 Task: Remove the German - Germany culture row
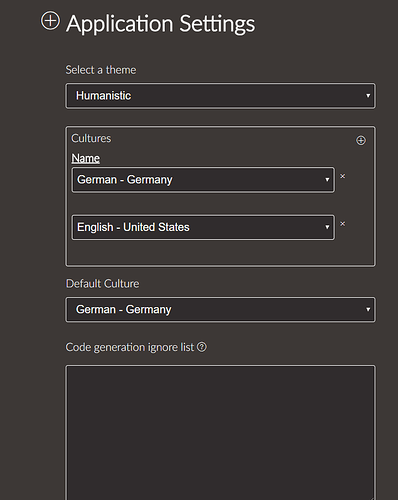(343, 176)
